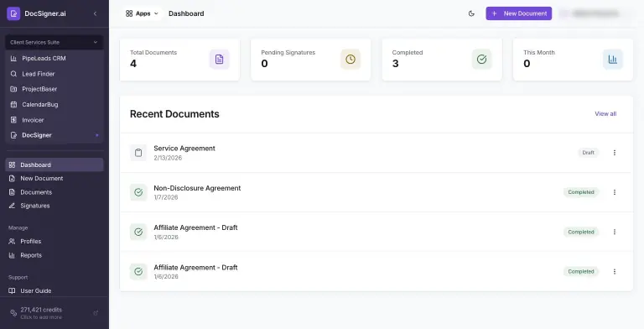Open Reports under Manage
Image resolution: width=644 pixels, height=329 pixels.
click(x=55, y=255)
